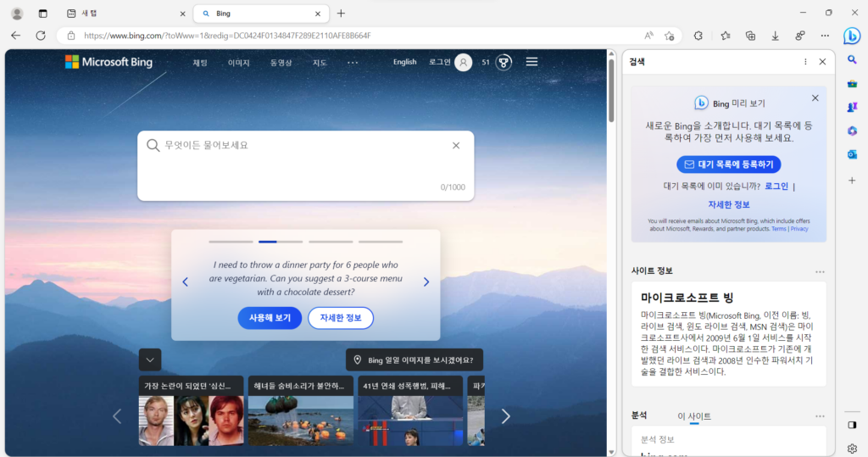The width and height of the screenshot is (868, 457).
Task: Open the Privacy link
Action: click(x=798, y=229)
